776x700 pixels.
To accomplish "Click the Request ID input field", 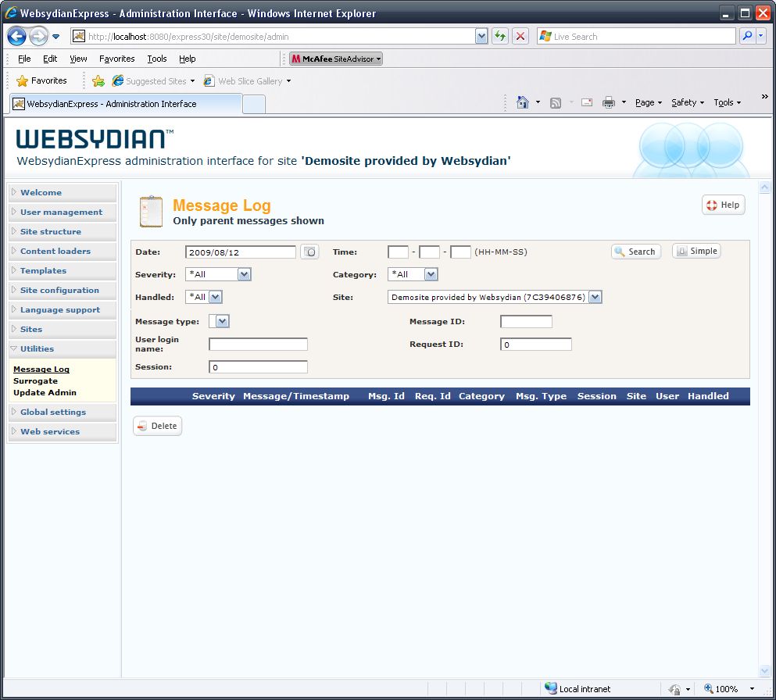I will click(x=536, y=345).
